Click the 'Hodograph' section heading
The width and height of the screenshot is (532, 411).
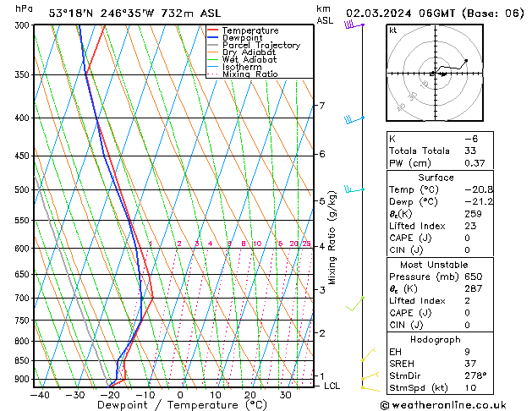436,339
